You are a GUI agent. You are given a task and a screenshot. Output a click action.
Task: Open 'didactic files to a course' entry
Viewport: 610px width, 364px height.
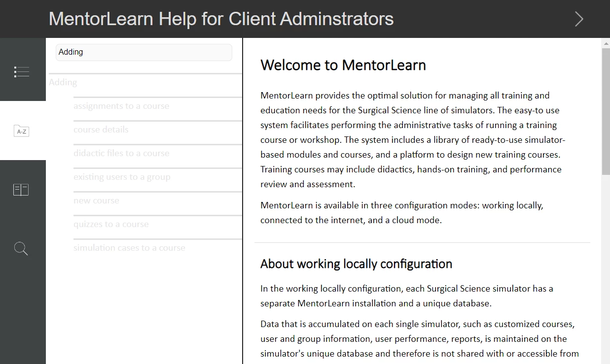click(121, 153)
